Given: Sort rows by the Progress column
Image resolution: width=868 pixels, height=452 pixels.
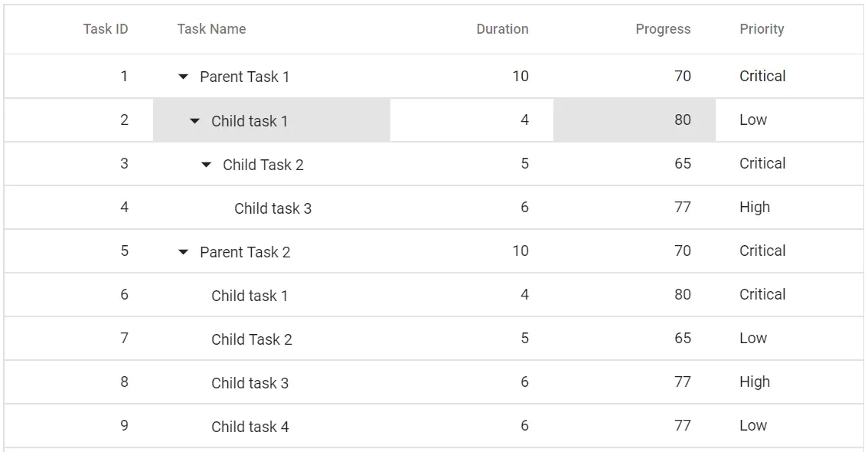Looking at the screenshot, I should [x=663, y=28].
